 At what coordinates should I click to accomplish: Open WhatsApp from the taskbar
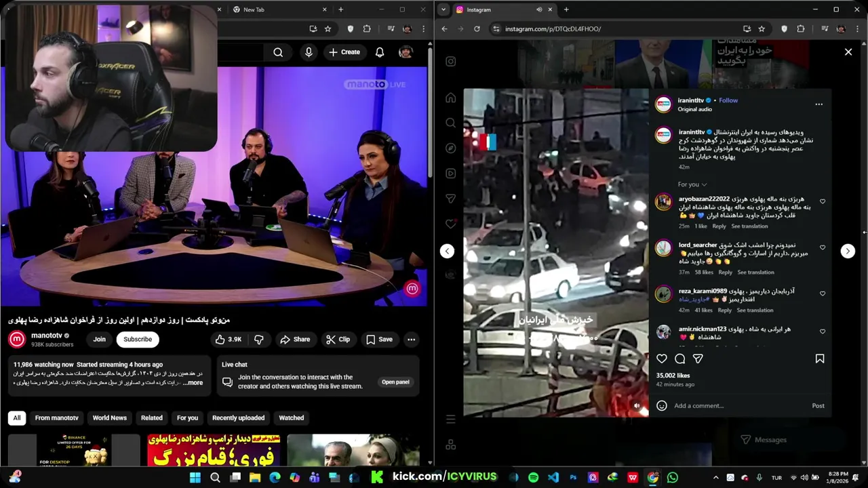tap(672, 477)
